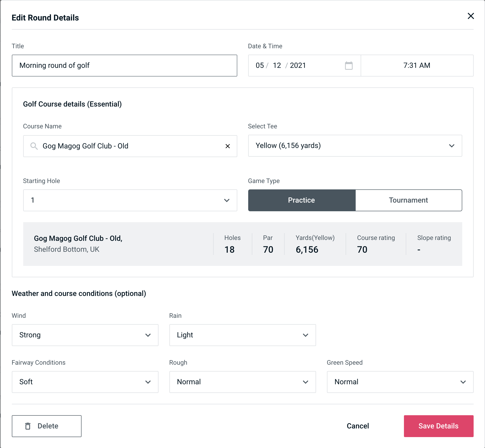Viewport: 485px width, 448px height.
Task: Click the Rain dropdown chevron icon
Action: coord(306,335)
